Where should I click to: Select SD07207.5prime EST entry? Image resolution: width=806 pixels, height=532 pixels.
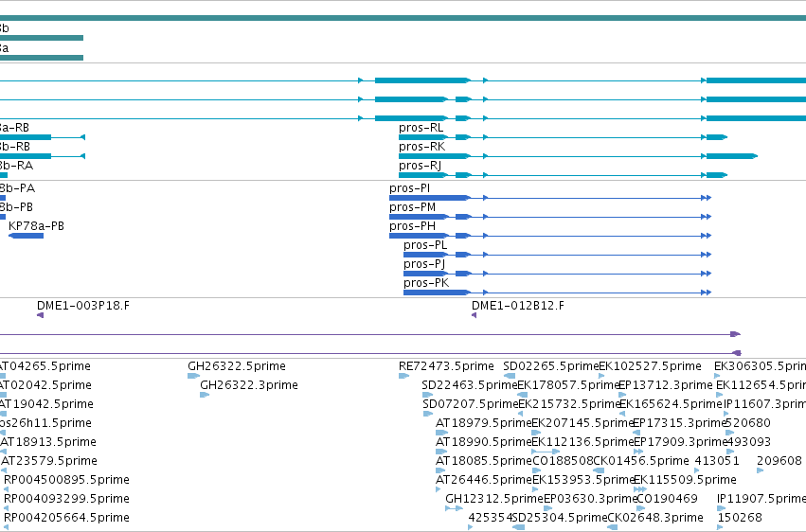coord(471,404)
